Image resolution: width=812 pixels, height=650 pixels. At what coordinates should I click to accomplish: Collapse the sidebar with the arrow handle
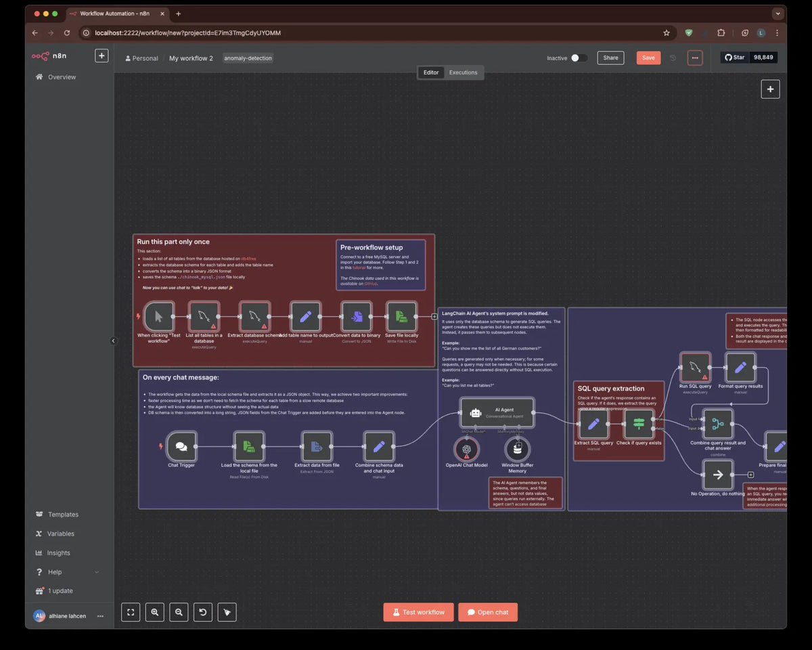[x=114, y=341]
